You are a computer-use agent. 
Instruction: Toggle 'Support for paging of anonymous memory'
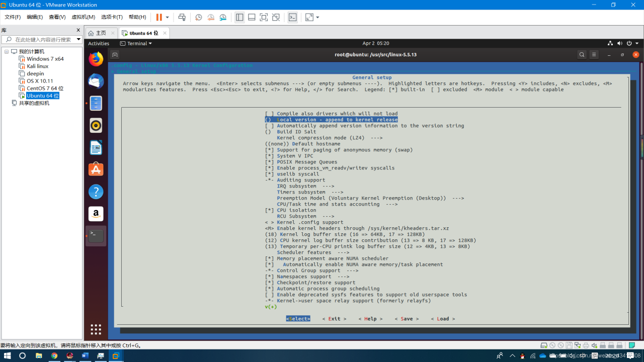[x=339, y=150]
